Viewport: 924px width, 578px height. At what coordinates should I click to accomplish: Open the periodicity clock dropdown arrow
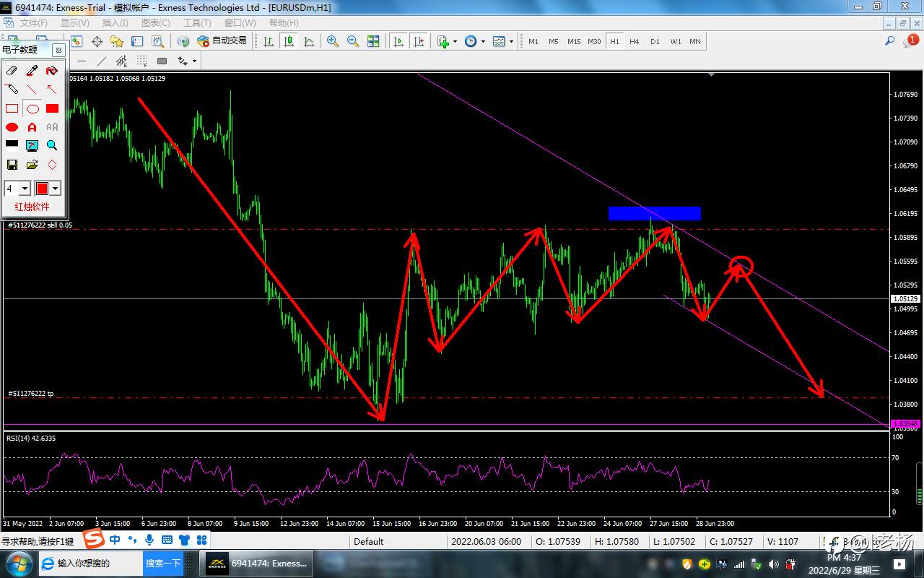[484, 41]
